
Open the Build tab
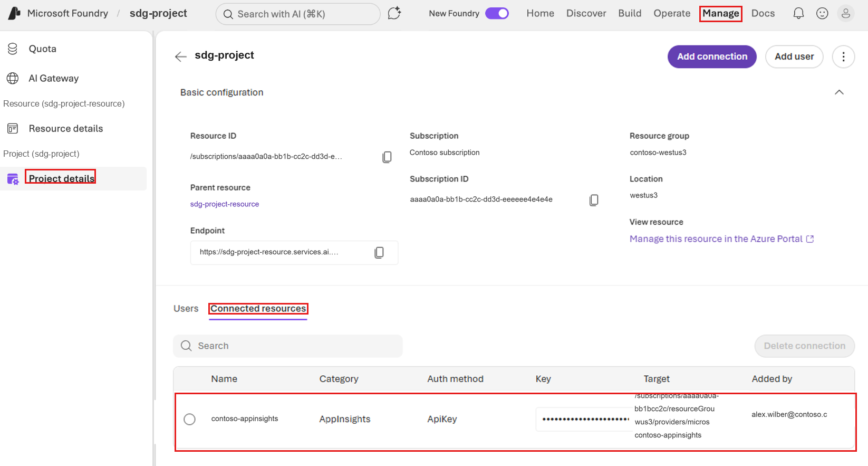pos(630,13)
